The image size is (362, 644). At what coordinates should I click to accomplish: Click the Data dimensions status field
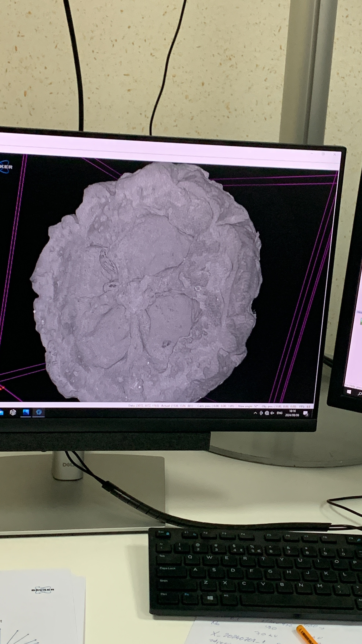(144, 405)
